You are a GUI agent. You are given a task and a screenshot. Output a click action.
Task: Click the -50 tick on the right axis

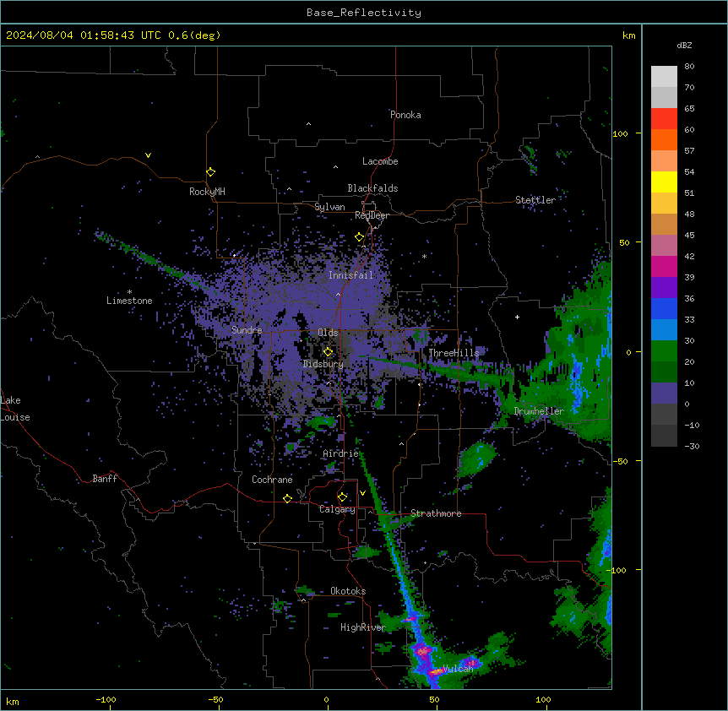(620, 461)
